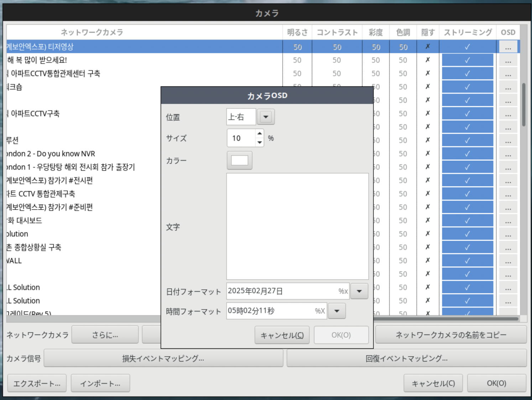
Task: Expand the time format dropdown
Action: click(x=337, y=311)
